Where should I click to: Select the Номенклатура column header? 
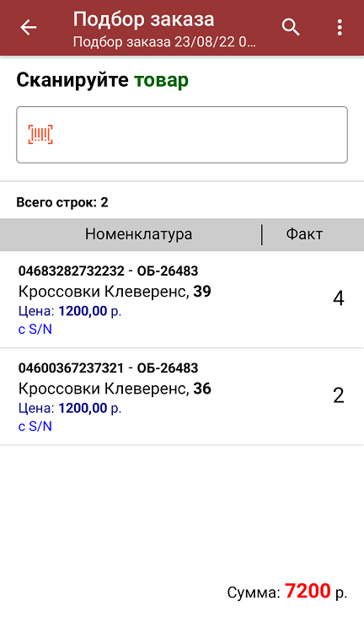point(138,234)
